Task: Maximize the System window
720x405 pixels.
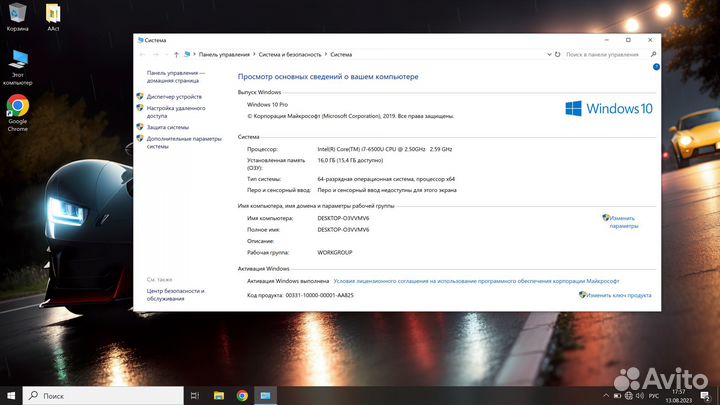Action: [x=628, y=40]
